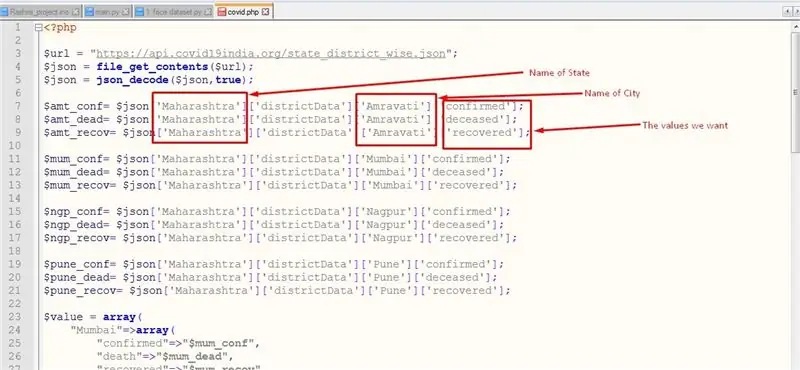The width and height of the screenshot is (800, 370).
Task: Switch to the main.py tab
Action: click(107, 12)
